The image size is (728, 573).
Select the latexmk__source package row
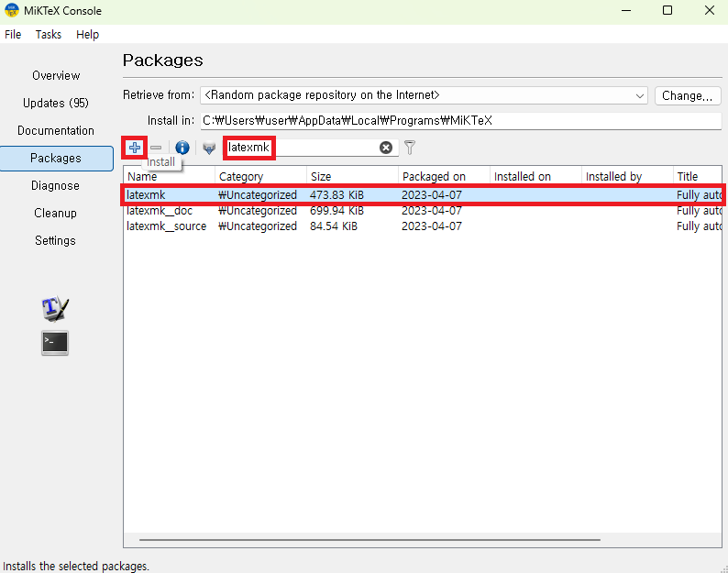pyautogui.click(x=423, y=226)
